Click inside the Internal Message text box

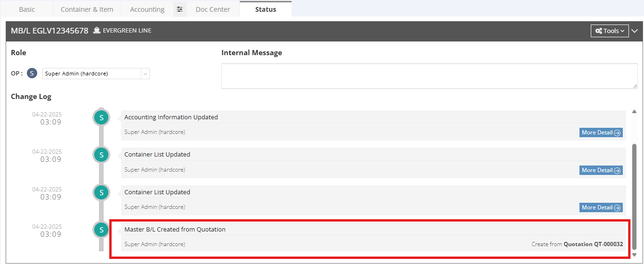pos(429,76)
